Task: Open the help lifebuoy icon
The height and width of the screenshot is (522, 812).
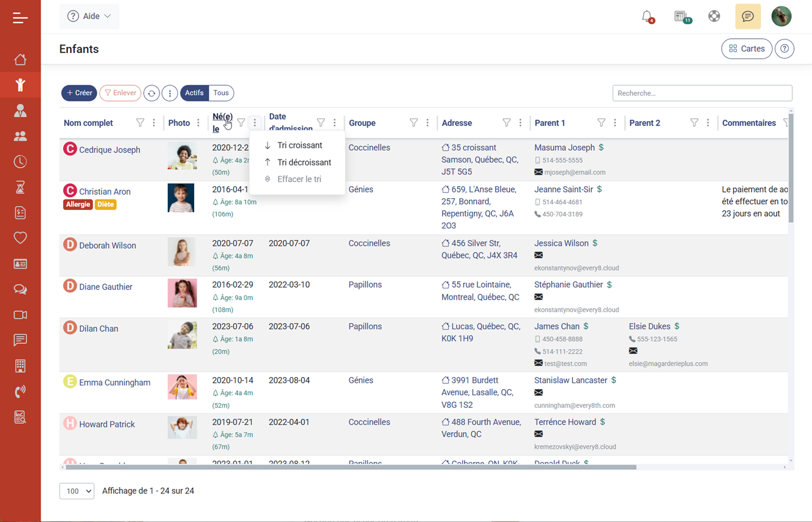Action: point(714,16)
